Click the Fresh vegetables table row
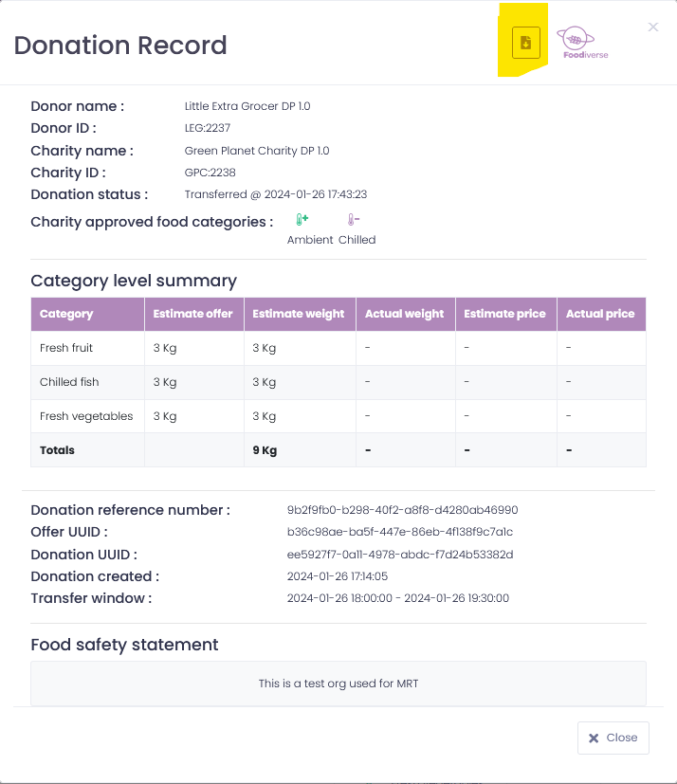The height and width of the screenshot is (784, 677). point(338,416)
